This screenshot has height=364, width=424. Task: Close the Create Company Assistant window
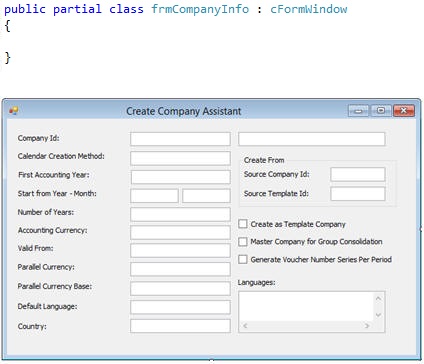(x=404, y=110)
